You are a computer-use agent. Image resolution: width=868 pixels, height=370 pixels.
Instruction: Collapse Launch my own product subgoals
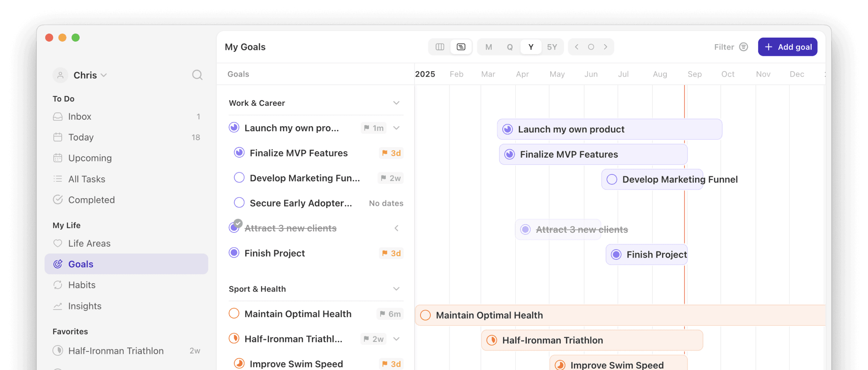coord(396,128)
